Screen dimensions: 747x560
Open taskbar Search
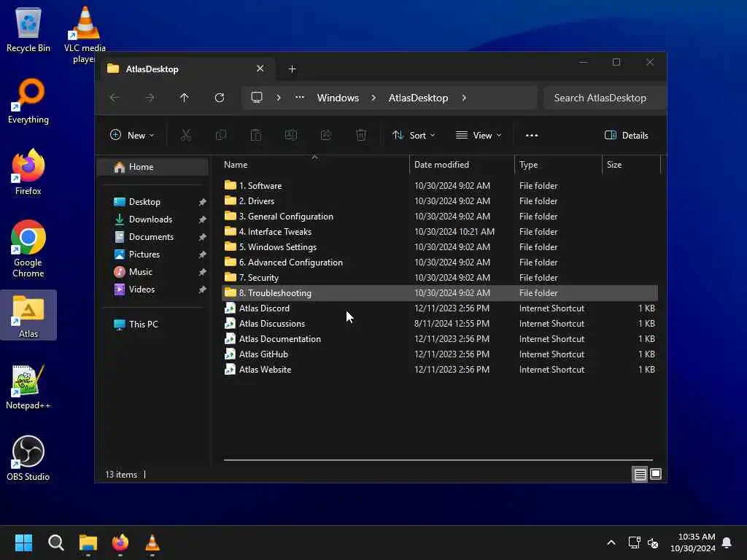coord(55,542)
